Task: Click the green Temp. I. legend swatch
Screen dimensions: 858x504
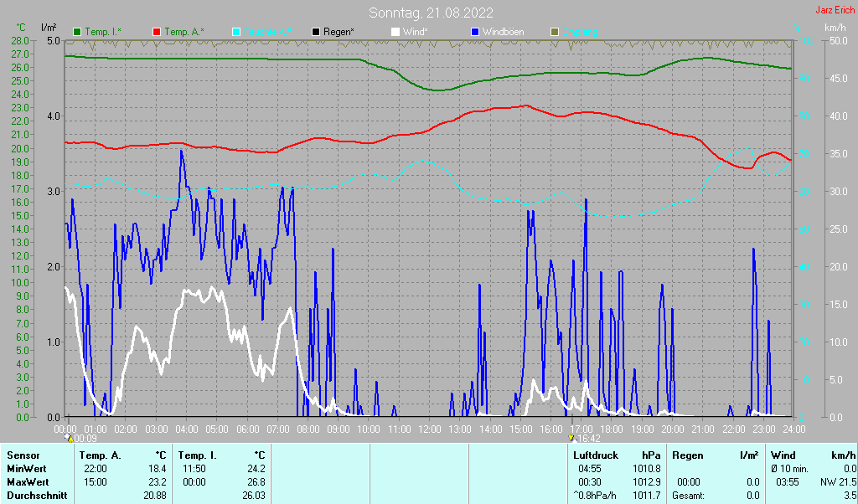Action: [x=77, y=33]
